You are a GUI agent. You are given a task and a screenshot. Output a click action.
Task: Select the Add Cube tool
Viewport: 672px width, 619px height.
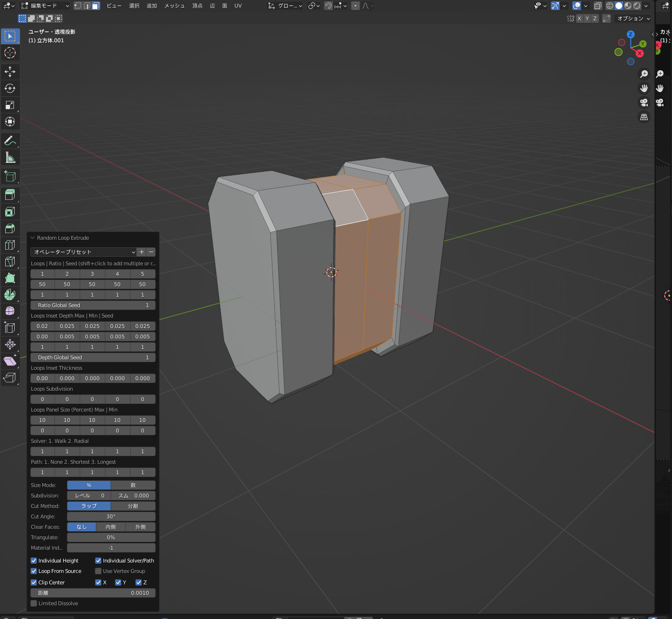click(x=10, y=176)
